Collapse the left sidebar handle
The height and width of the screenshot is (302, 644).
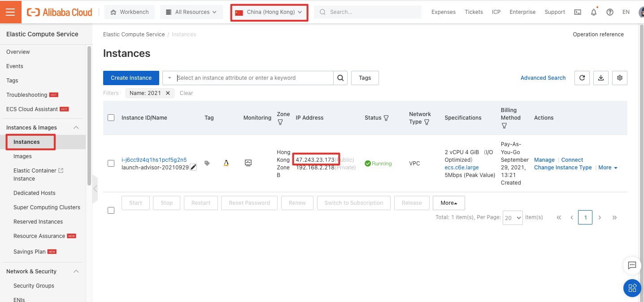pyautogui.click(x=95, y=189)
